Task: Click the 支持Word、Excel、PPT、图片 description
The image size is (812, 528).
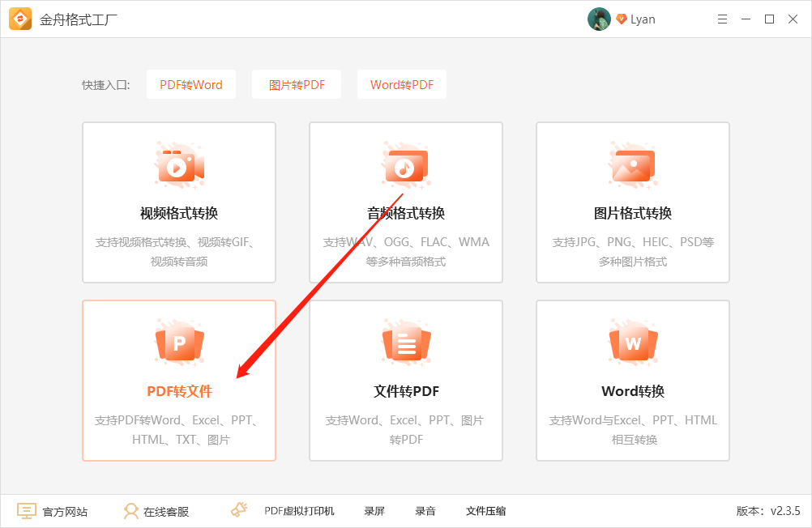Action: (406, 430)
